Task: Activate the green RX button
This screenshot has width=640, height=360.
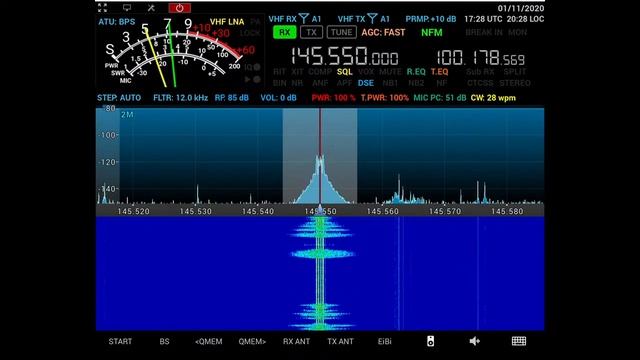Action: pos(284,32)
